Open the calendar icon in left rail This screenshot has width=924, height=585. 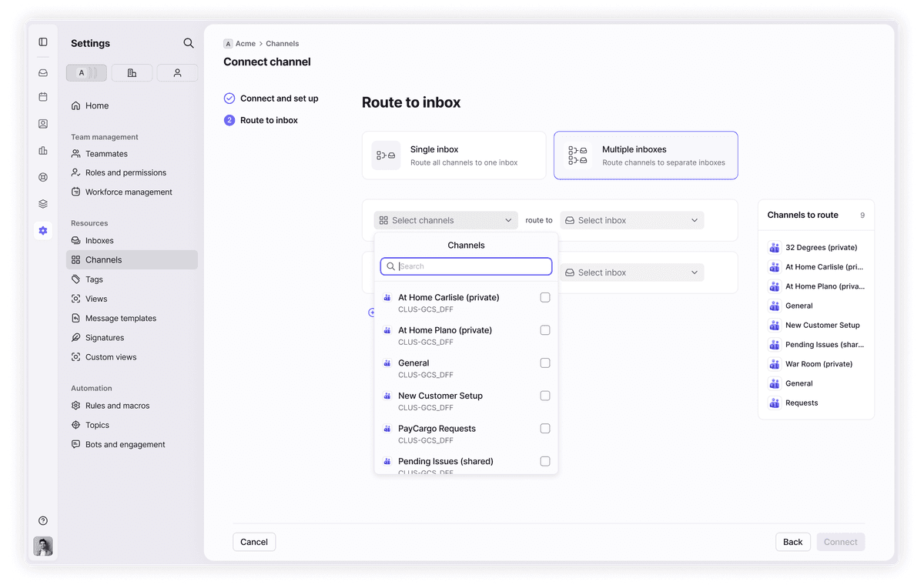pyautogui.click(x=43, y=97)
